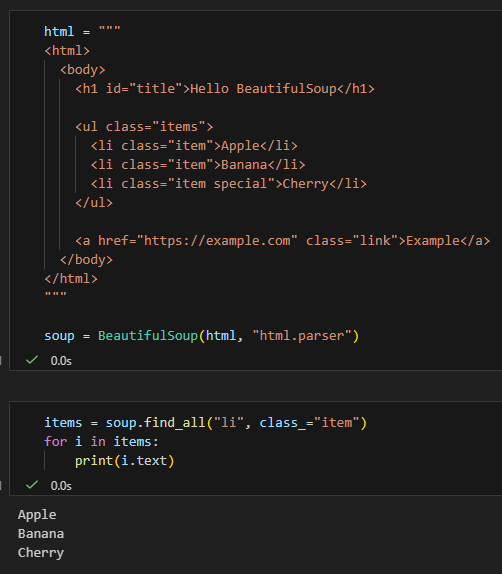This screenshot has width=502, height=574.
Task: Click the li line containing Banana
Action: click(198, 165)
